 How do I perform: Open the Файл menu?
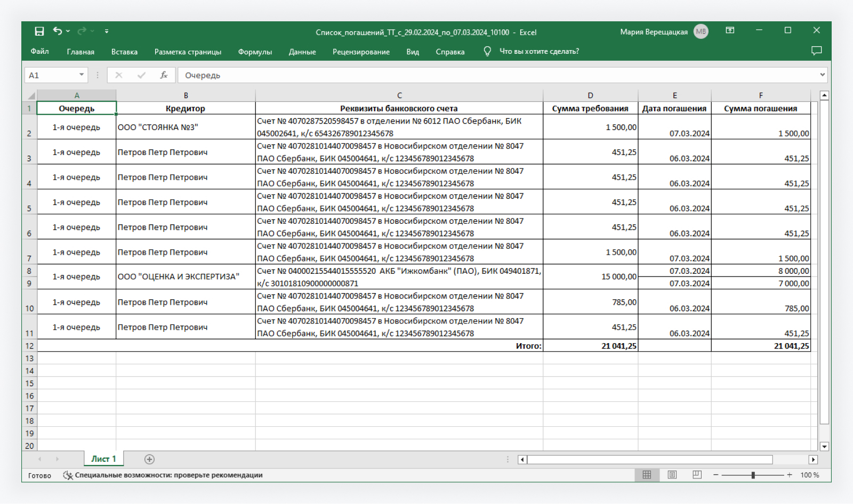39,52
